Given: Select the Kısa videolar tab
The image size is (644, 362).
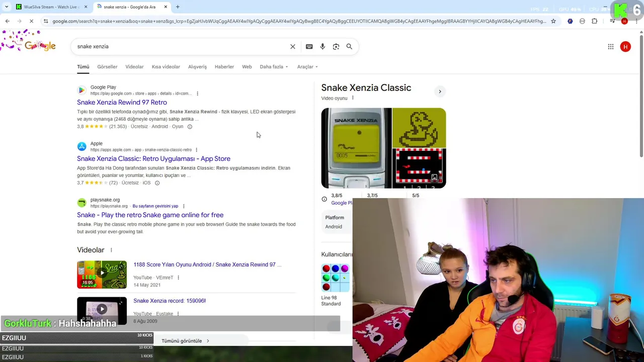Looking at the screenshot, I should [166, 66].
